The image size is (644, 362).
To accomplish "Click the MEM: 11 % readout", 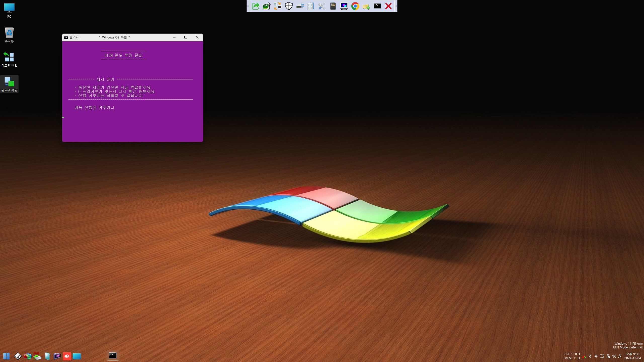I will tap(572, 358).
